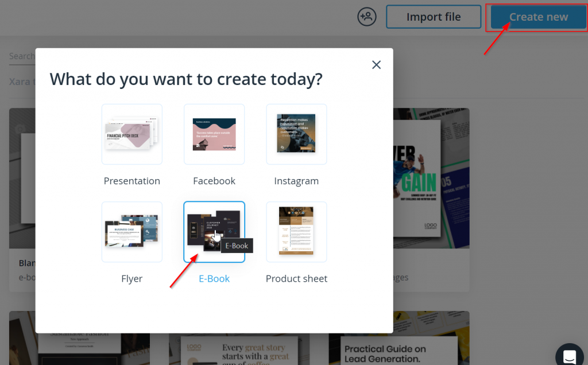Pick the Instagram template option

coord(296,134)
